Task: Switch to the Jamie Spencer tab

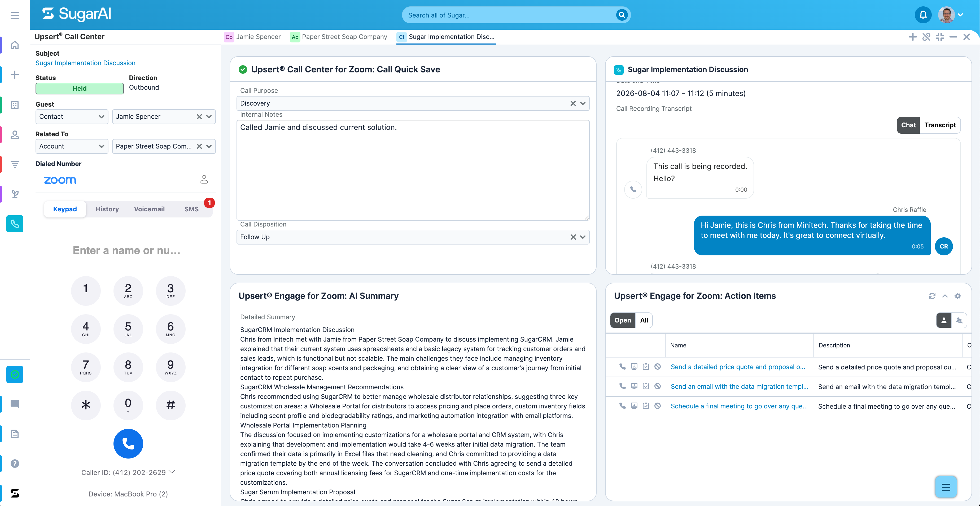Action: [253, 37]
